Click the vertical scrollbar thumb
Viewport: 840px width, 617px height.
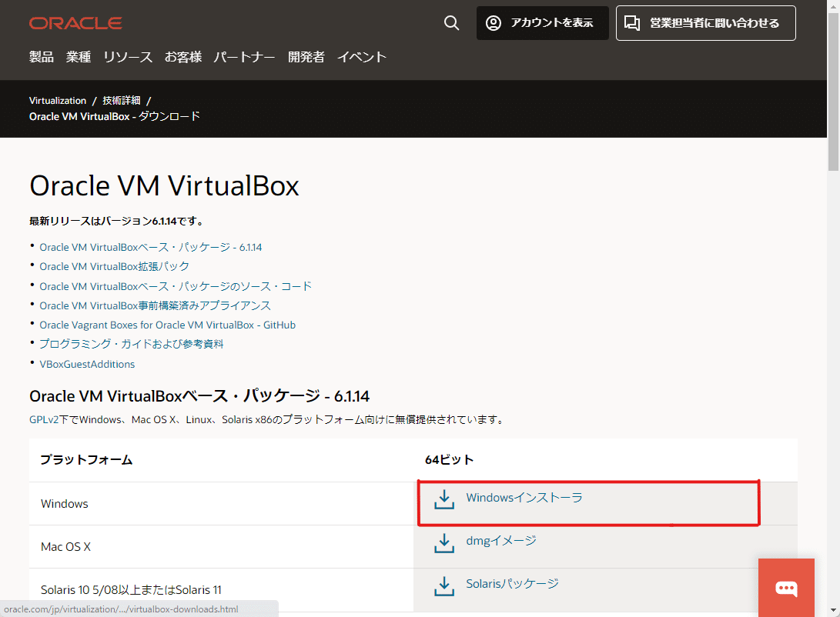[834, 91]
